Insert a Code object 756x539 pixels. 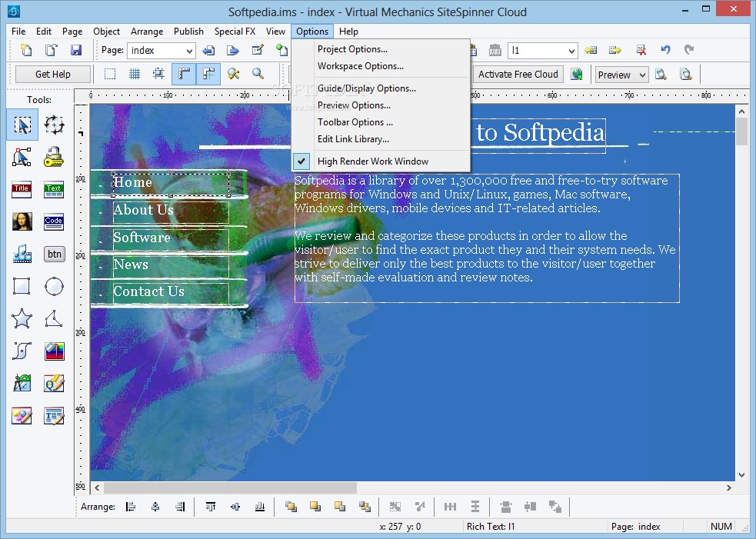54,221
